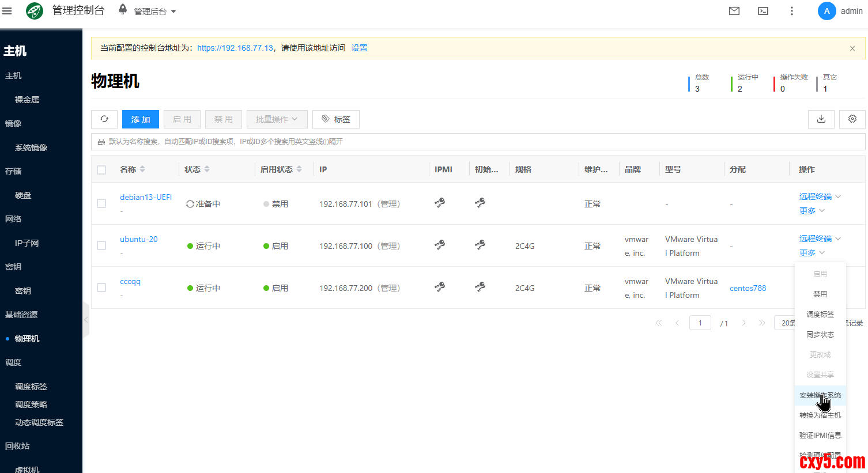Click IPMI key icon for debian13-UEFI
868x473 pixels.
[x=440, y=203]
